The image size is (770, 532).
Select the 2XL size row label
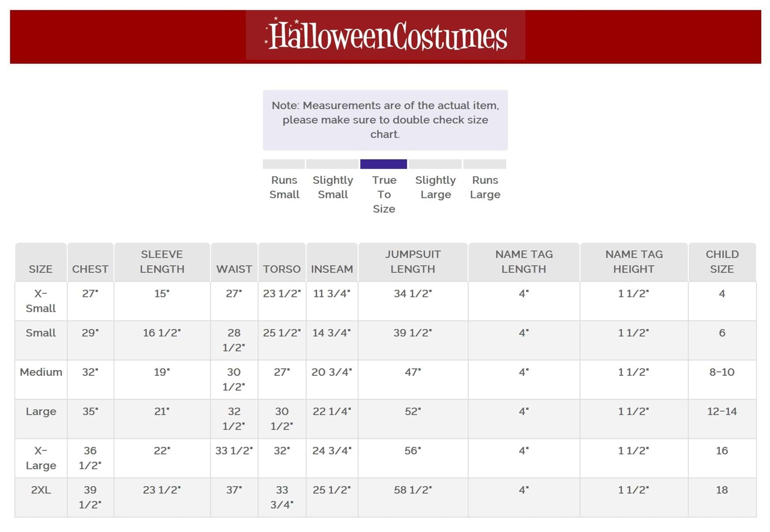(41, 490)
